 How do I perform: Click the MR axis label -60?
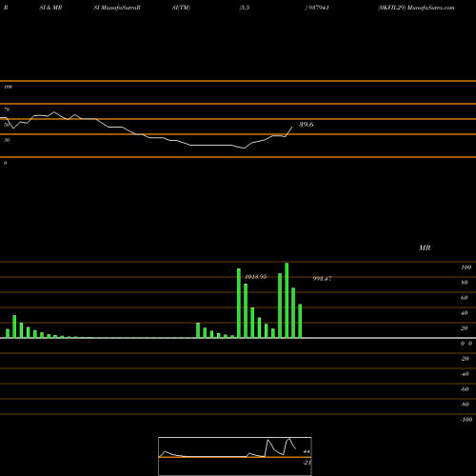[465, 389]
